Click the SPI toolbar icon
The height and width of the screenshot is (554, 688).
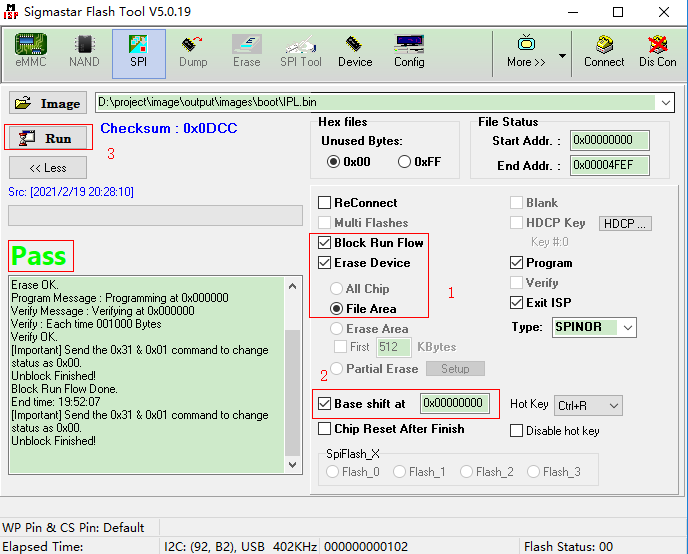coord(139,54)
